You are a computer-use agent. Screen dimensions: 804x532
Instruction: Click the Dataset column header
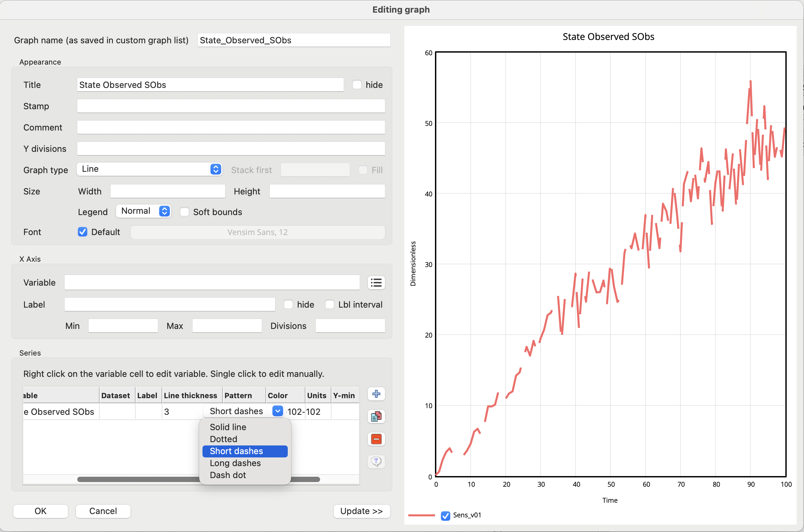117,395
